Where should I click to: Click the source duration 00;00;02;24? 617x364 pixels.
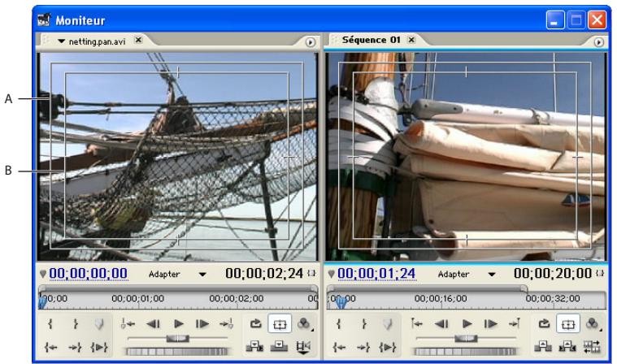click(264, 273)
